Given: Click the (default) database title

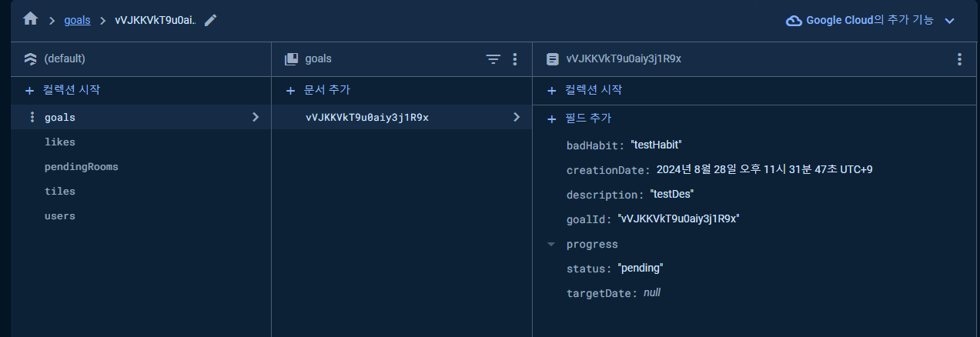Looking at the screenshot, I should (65, 58).
